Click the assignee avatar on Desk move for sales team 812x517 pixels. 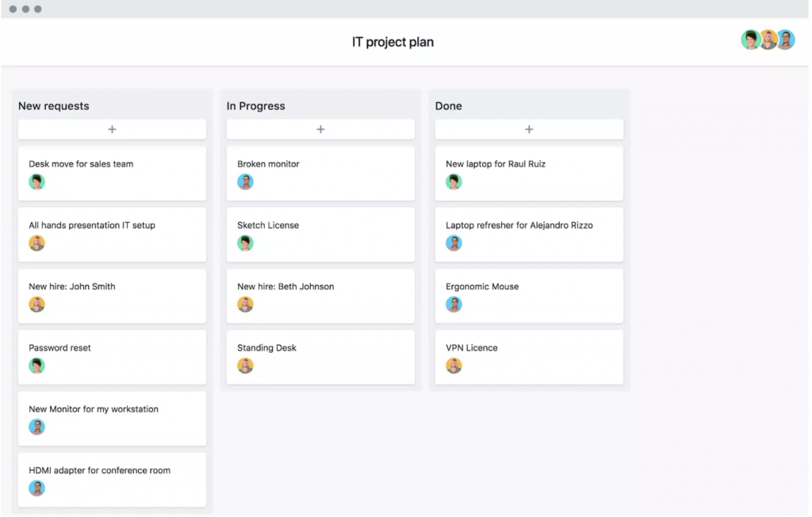36,182
